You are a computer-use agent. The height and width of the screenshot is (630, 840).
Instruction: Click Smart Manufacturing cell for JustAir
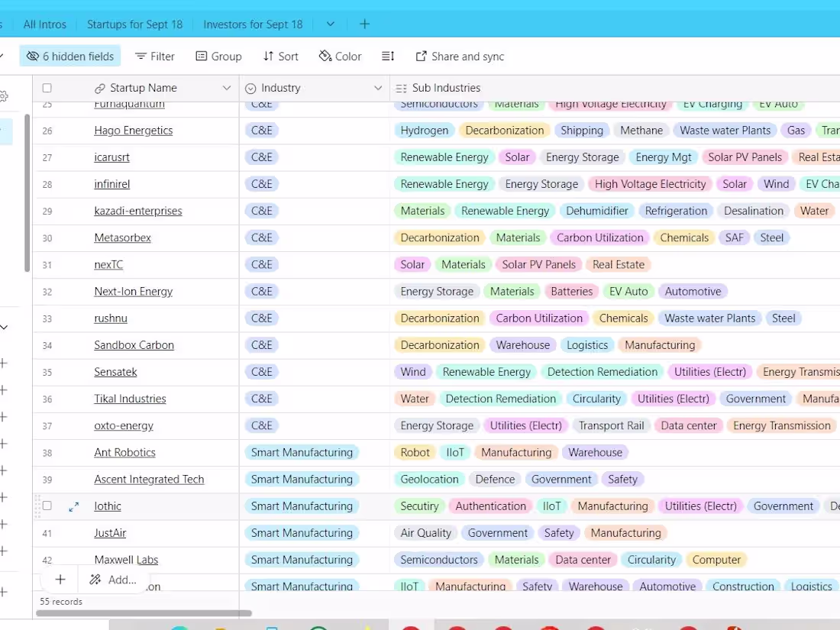click(x=302, y=532)
